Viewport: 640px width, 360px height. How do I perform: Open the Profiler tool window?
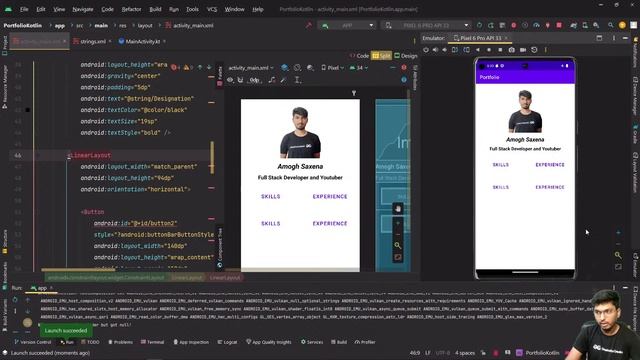[x=365, y=342]
